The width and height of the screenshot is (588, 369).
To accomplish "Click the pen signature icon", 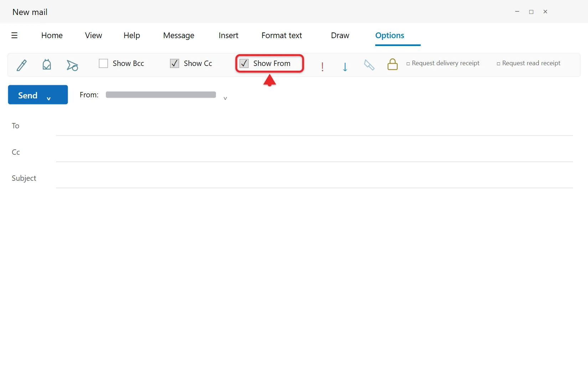I will click(x=22, y=65).
